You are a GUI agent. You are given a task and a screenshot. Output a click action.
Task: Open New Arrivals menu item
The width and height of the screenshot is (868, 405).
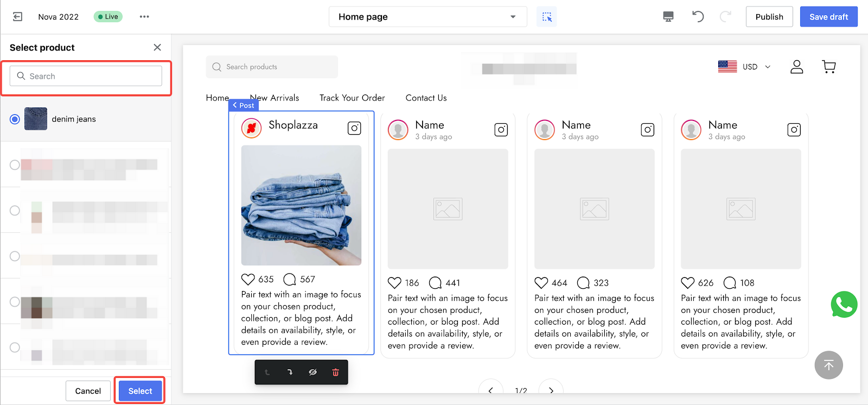tap(275, 98)
